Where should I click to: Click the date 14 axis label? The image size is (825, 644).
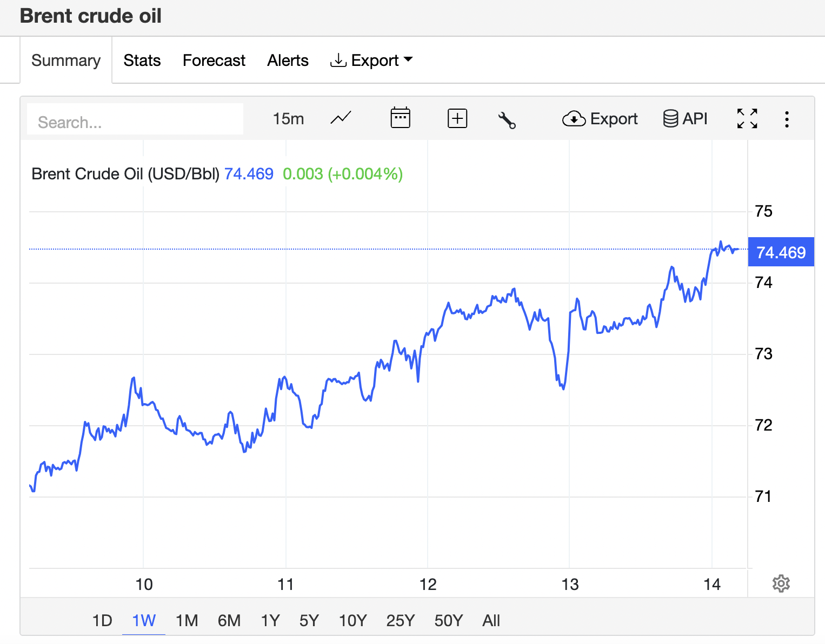[712, 585]
